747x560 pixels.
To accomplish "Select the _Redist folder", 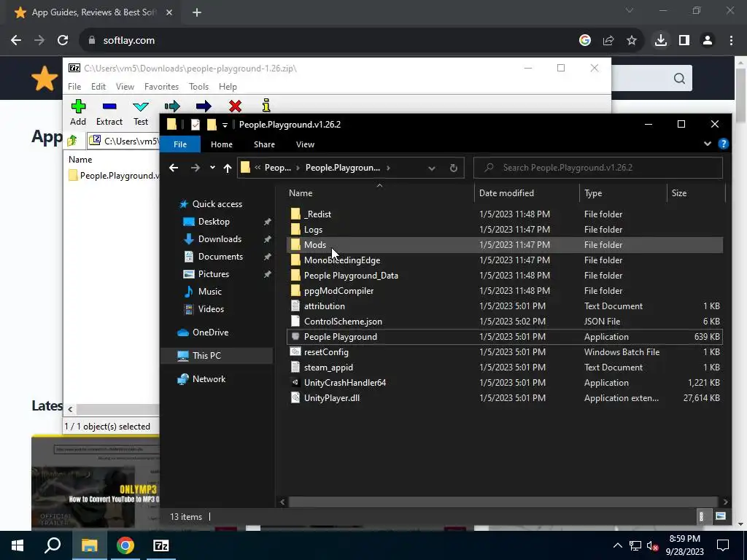I will [x=505, y=214].
